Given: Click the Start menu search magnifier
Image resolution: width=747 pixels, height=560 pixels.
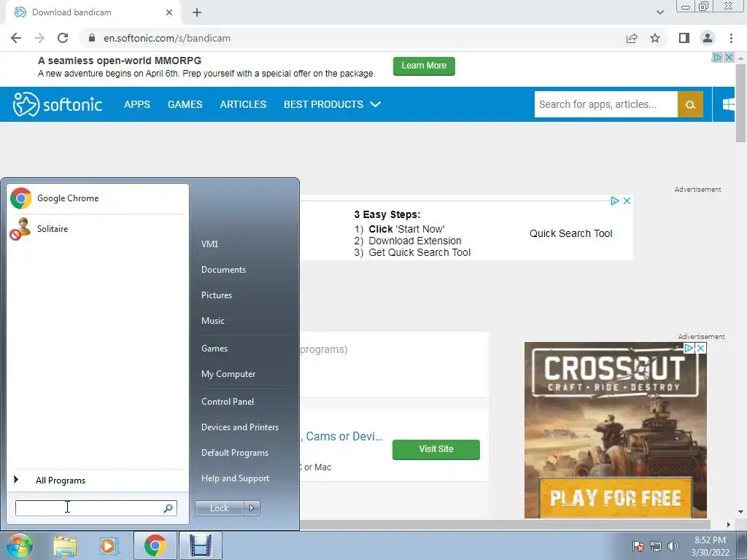Looking at the screenshot, I should tap(168, 508).
